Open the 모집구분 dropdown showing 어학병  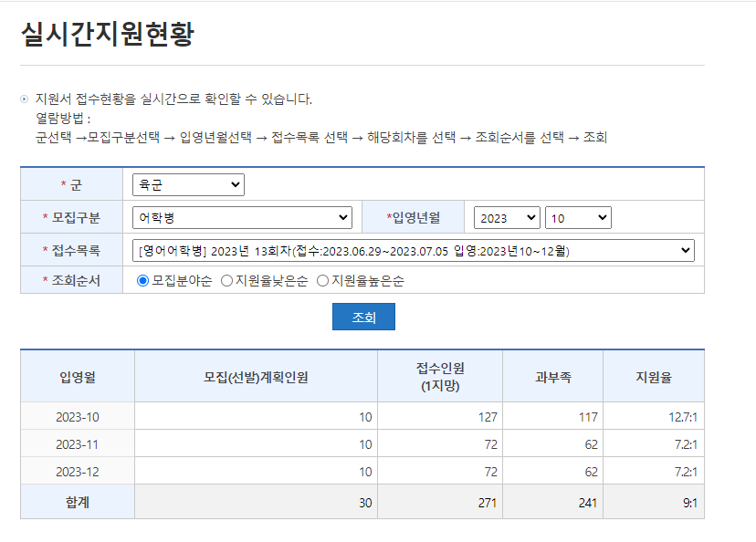(242, 218)
